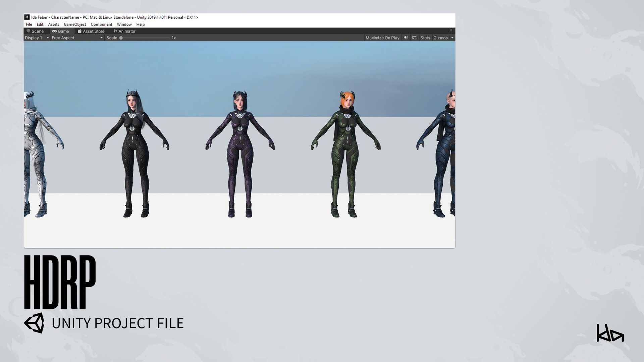Click the Unity logo in title bar
The width and height of the screenshot is (644, 362).
point(27,17)
